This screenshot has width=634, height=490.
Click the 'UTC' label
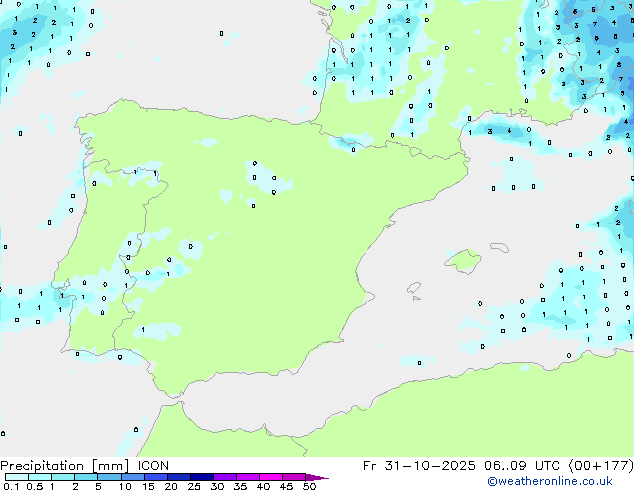click(x=547, y=466)
